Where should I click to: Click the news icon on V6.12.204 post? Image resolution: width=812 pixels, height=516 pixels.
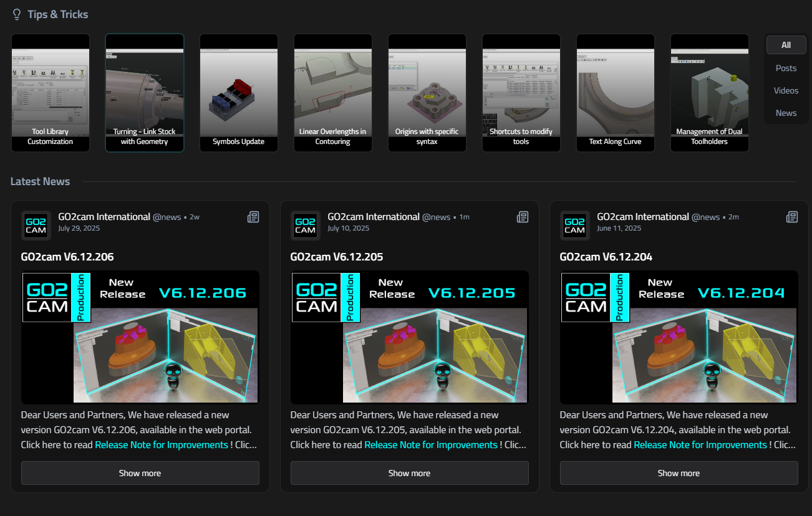click(x=792, y=217)
